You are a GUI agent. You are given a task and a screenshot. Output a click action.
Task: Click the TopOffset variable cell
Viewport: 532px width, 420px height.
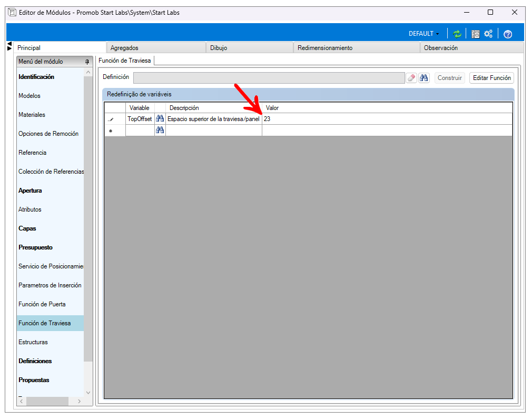[x=140, y=119]
